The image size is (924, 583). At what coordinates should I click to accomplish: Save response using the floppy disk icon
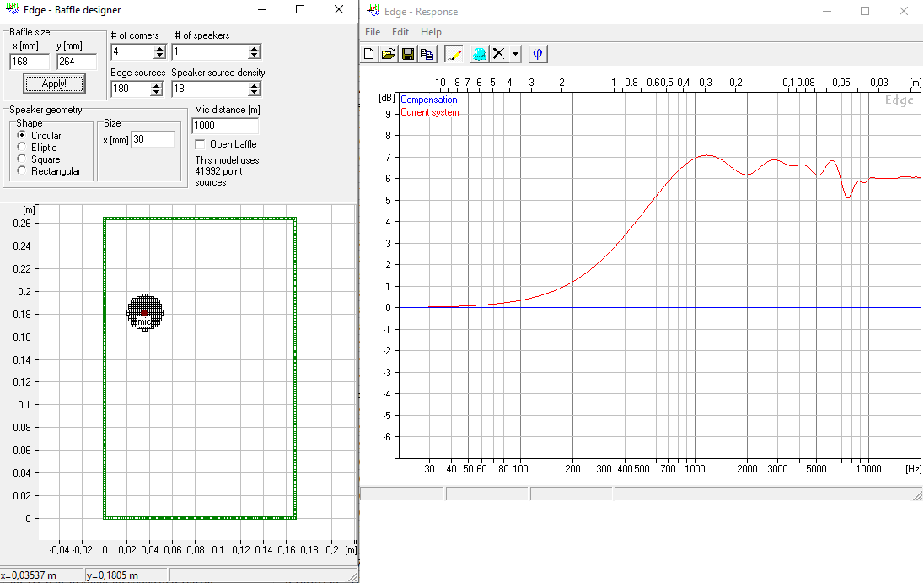tap(408, 54)
